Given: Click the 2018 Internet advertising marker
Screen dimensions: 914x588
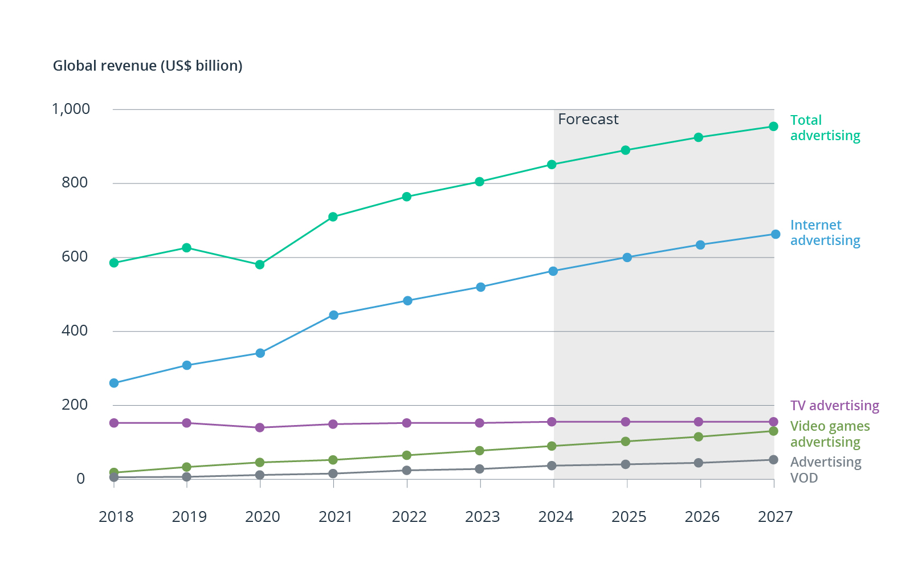Looking at the screenshot, I should pos(115,382).
